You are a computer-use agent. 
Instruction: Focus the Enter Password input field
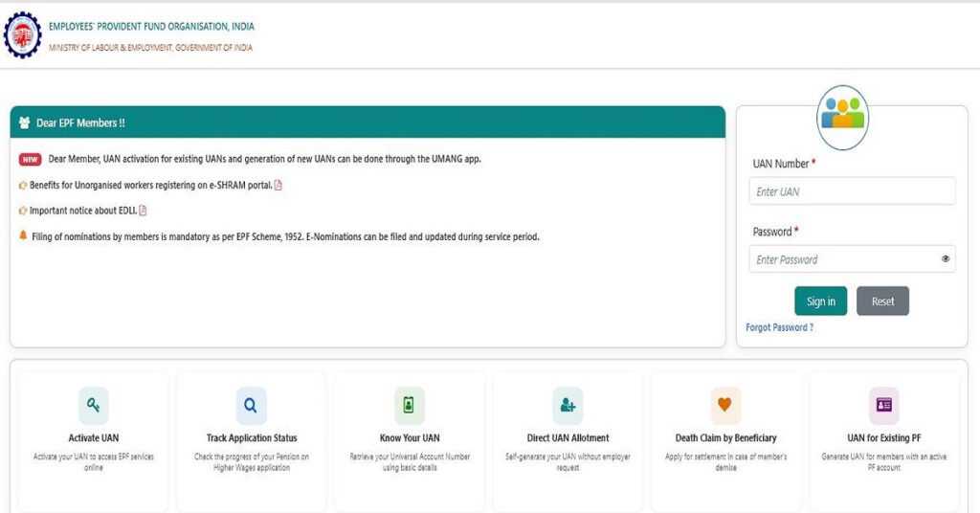852,258
